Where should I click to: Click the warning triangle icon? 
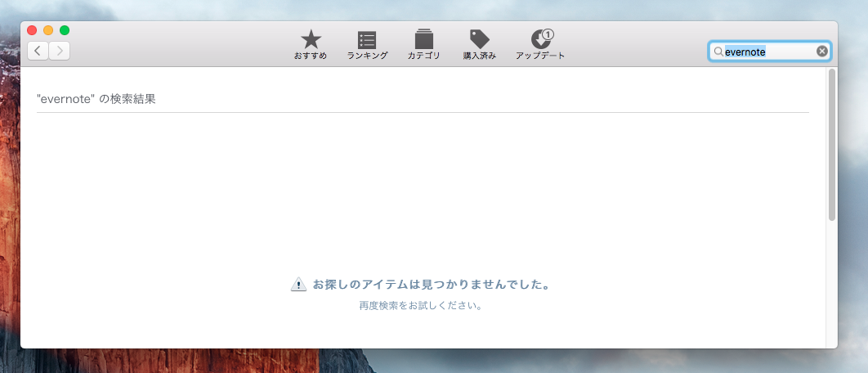click(x=298, y=285)
